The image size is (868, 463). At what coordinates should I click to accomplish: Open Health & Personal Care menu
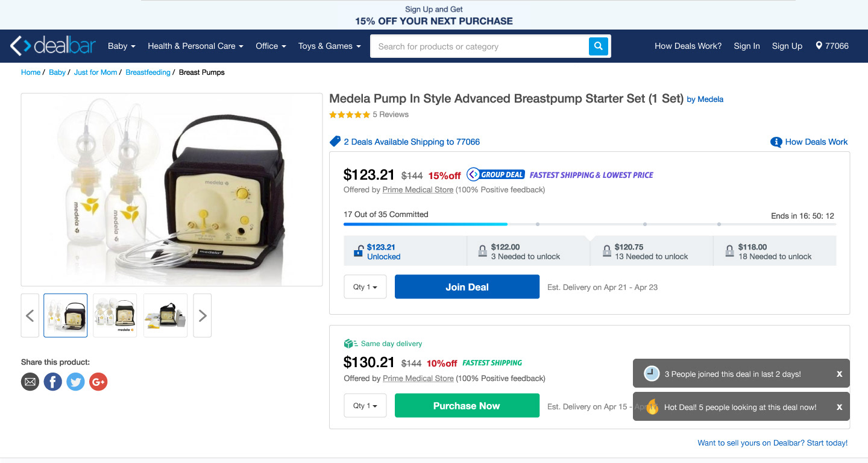[x=195, y=46]
